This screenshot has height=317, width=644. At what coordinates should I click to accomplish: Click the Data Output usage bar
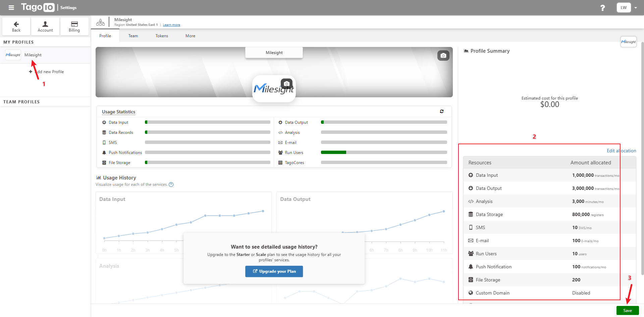384,122
